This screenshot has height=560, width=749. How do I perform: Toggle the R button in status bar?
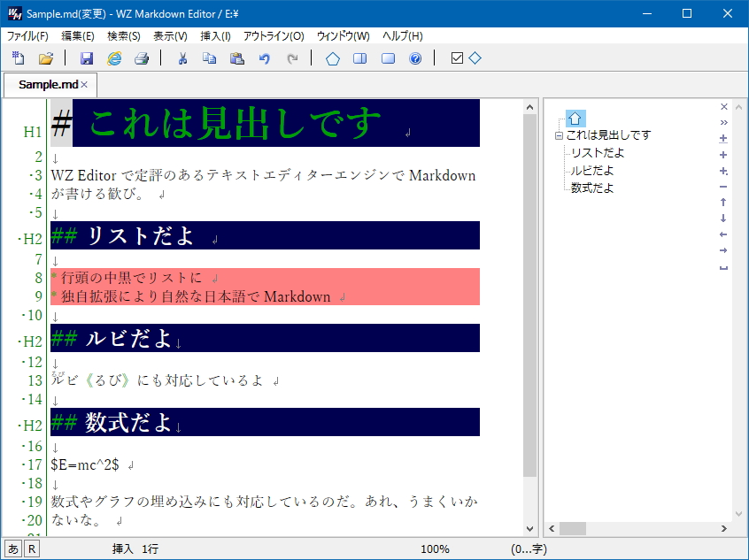click(x=32, y=549)
